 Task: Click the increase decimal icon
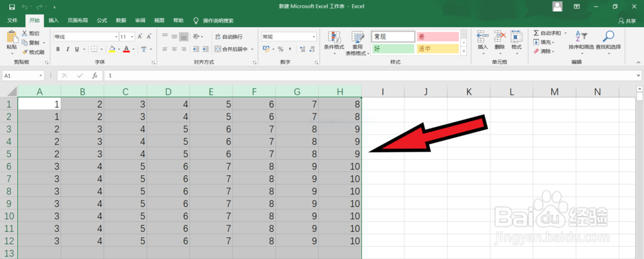[303, 50]
